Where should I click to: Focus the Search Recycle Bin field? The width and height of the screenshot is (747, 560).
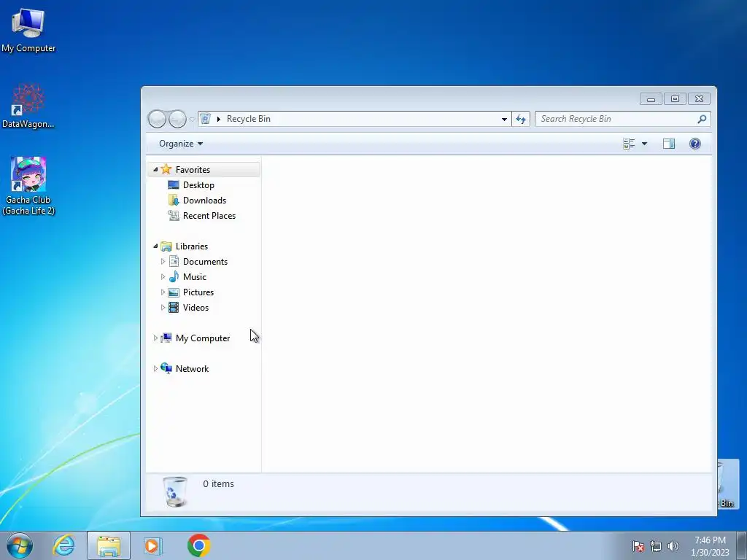tap(623, 119)
